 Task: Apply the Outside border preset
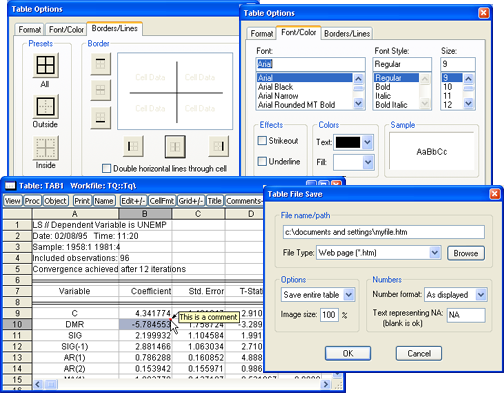46,107
